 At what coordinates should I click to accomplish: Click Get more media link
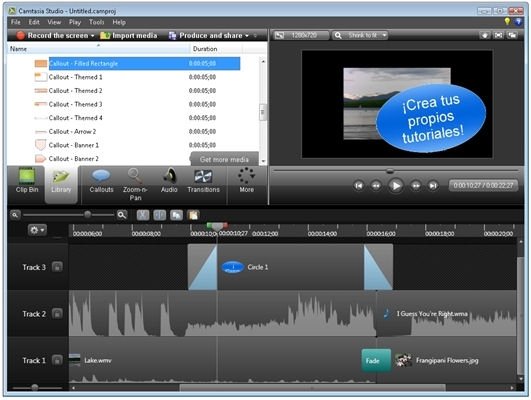tap(224, 159)
